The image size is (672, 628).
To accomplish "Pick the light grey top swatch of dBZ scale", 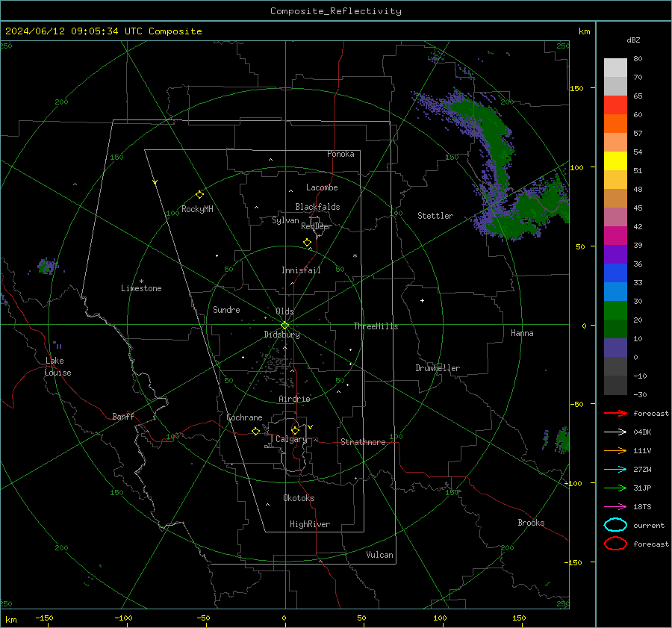I will click(615, 68).
